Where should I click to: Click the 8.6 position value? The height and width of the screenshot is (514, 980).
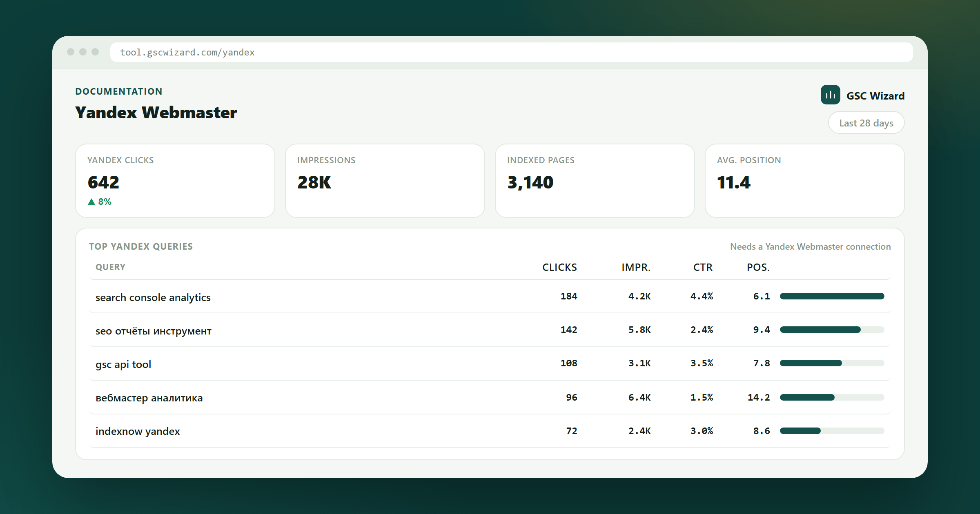point(762,431)
